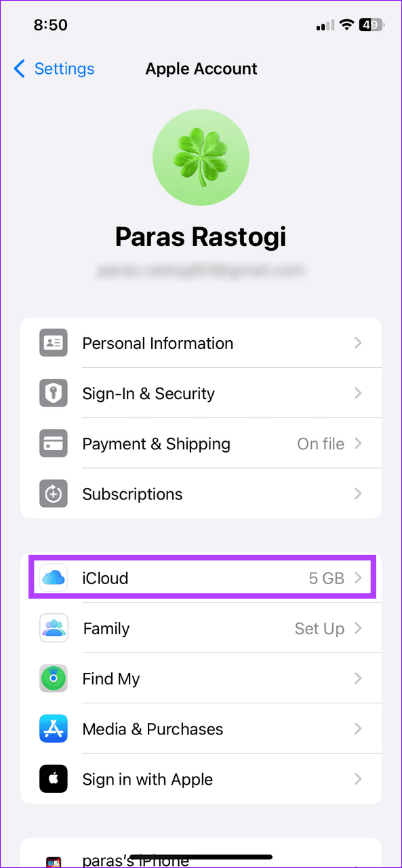Expand the iCloud row chevron
The image size is (402, 868).
click(x=359, y=578)
